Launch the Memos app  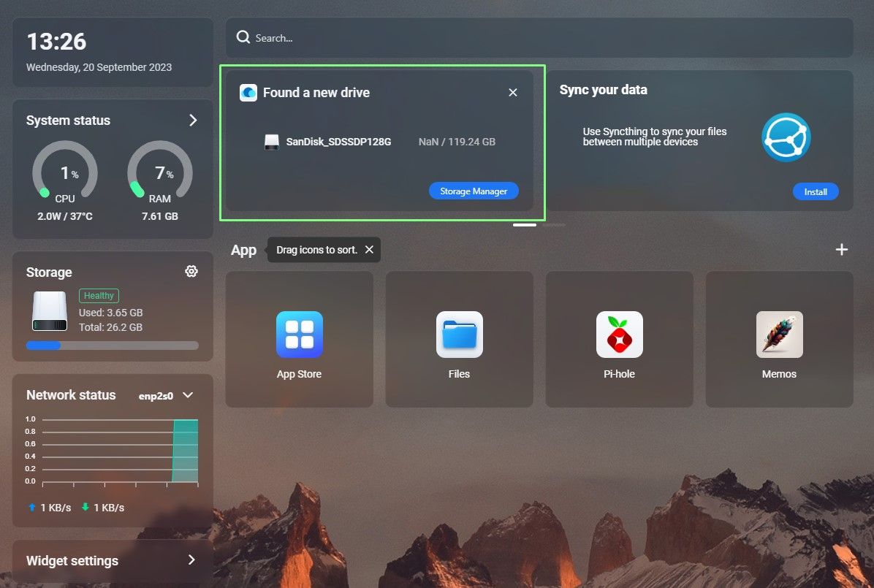(779, 335)
